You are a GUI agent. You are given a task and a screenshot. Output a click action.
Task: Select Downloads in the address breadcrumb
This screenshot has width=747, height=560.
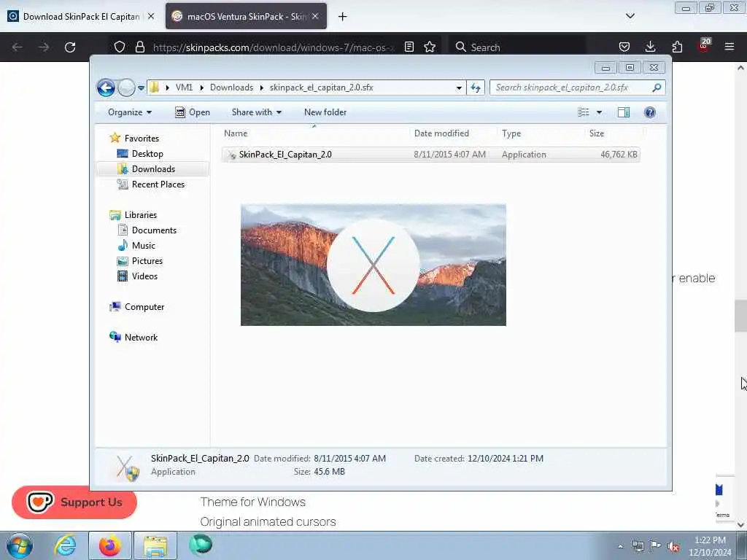pos(231,87)
